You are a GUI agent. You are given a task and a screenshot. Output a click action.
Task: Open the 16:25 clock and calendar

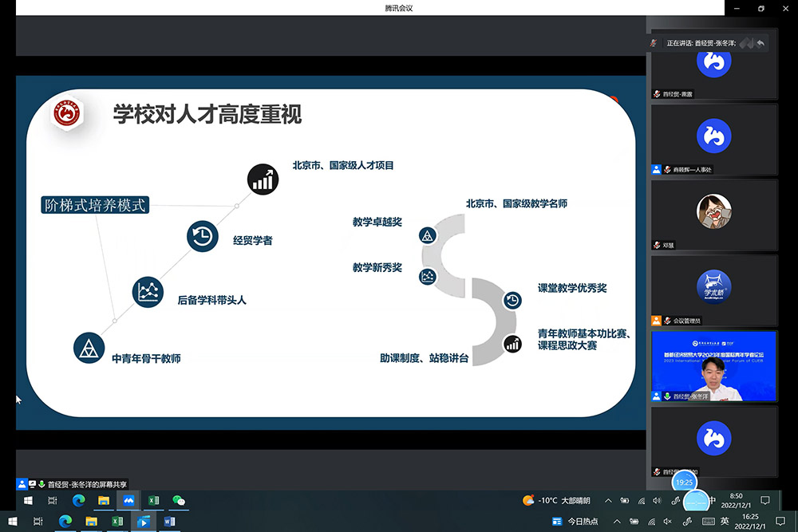click(750, 522)
